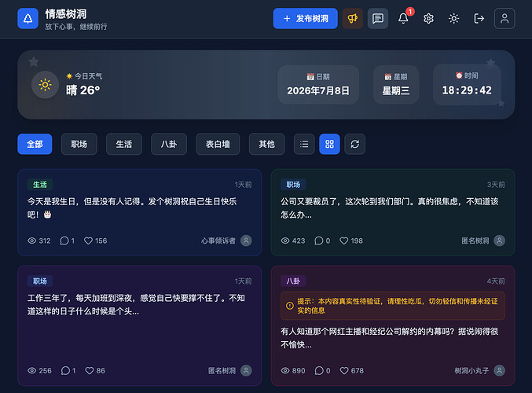Click views icon on gossip post
532x393 pixels.
coord(285,371)
